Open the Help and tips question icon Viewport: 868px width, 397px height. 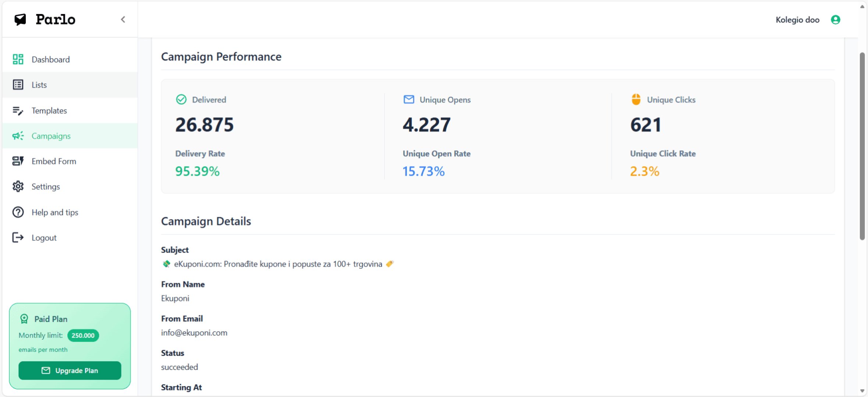coord(18,212)
